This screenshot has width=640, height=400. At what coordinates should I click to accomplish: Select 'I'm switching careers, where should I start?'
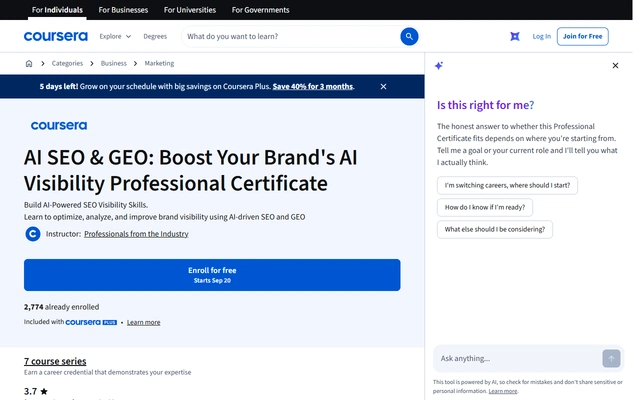507,185
